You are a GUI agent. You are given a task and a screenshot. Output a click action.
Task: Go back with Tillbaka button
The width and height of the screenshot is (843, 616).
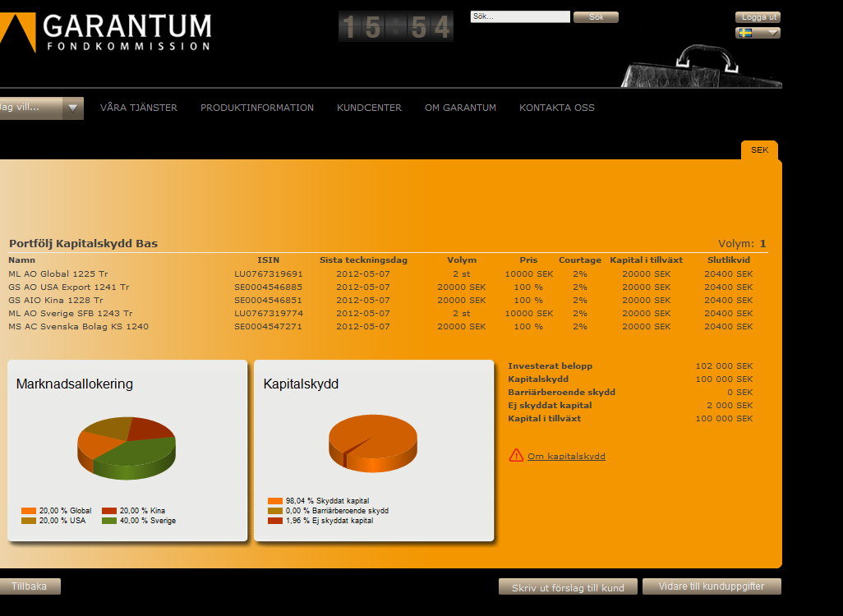30,586
